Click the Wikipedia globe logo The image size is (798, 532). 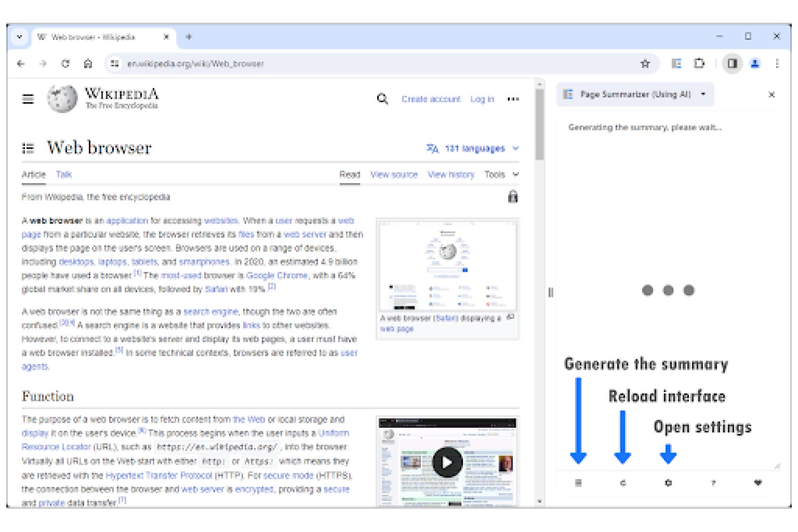coord(62,99)
